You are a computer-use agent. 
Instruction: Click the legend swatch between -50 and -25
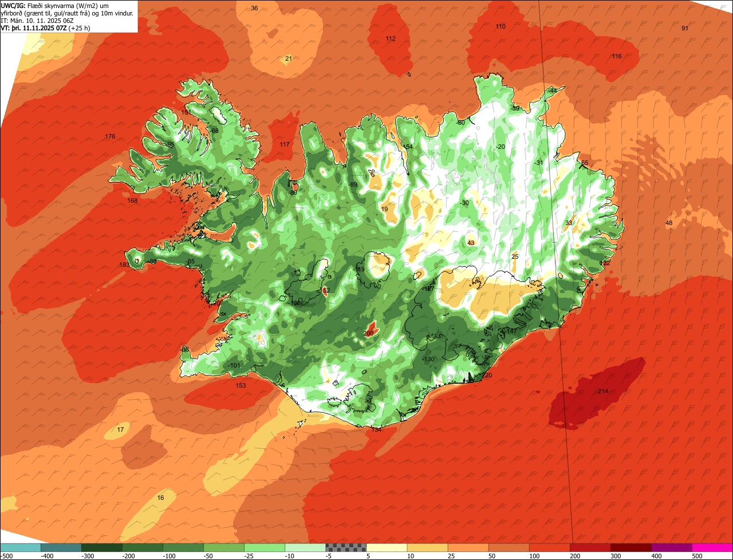pos(224,547)
